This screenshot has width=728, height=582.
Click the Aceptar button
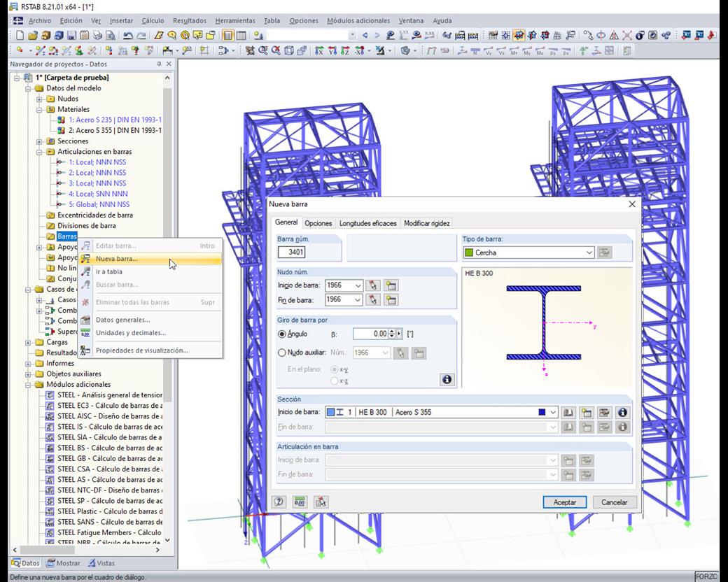565,502
